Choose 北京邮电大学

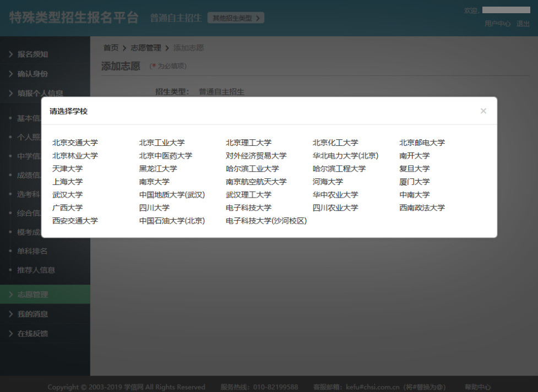pos(422,143)
